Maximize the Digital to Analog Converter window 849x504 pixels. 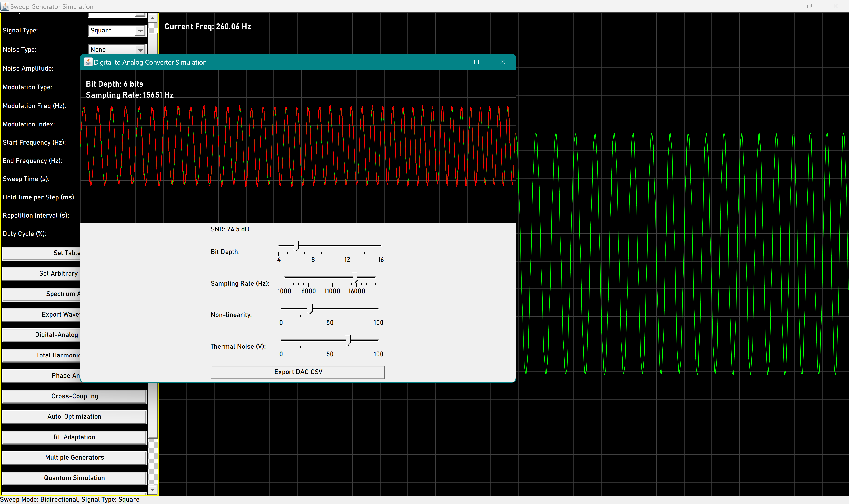(476, 62)
